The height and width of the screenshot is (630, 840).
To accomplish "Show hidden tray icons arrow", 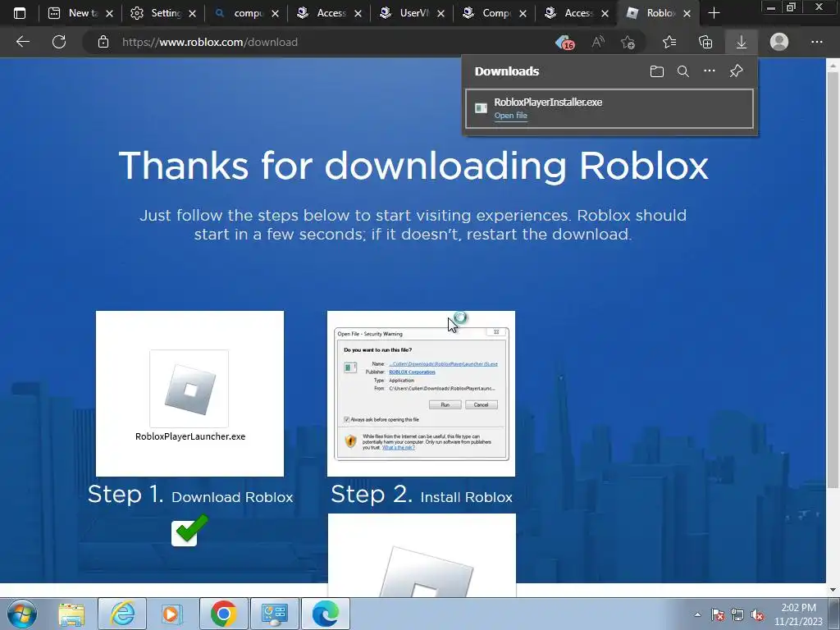I will click(697, 614).
